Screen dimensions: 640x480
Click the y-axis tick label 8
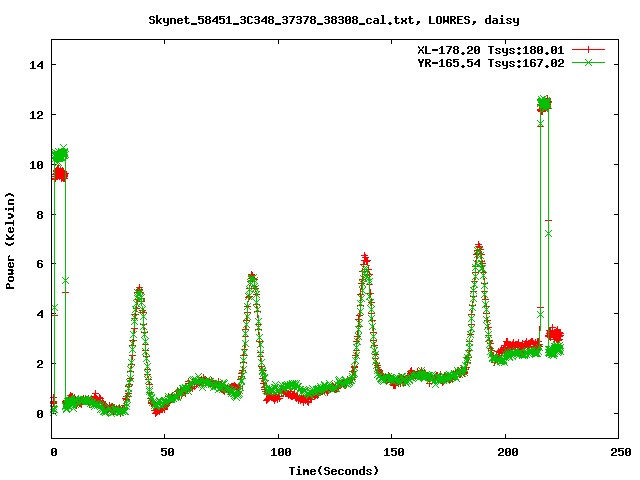(x=40, y=215)
